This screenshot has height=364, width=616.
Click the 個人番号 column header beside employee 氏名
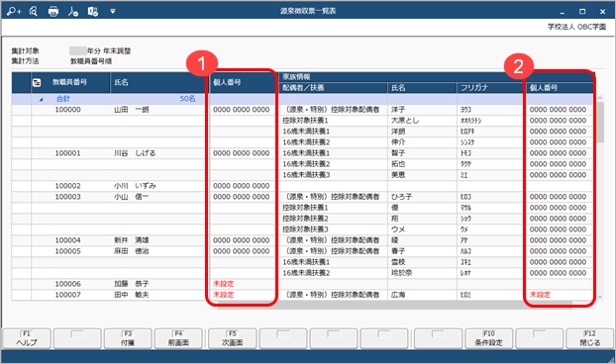(x=227, y=82)
